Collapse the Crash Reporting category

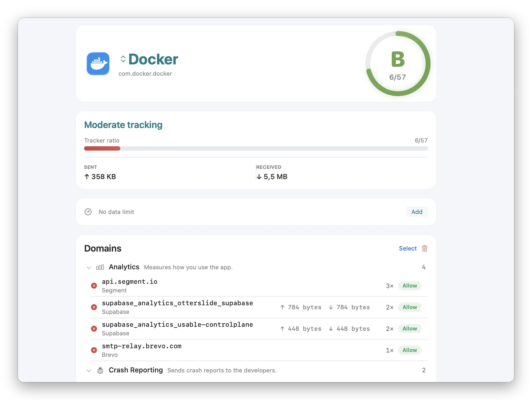[89, 370]
